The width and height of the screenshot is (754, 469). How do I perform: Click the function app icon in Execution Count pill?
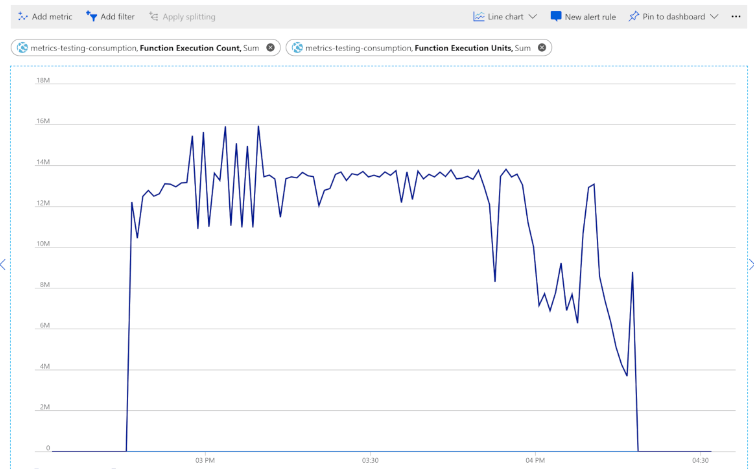point(22,48)
